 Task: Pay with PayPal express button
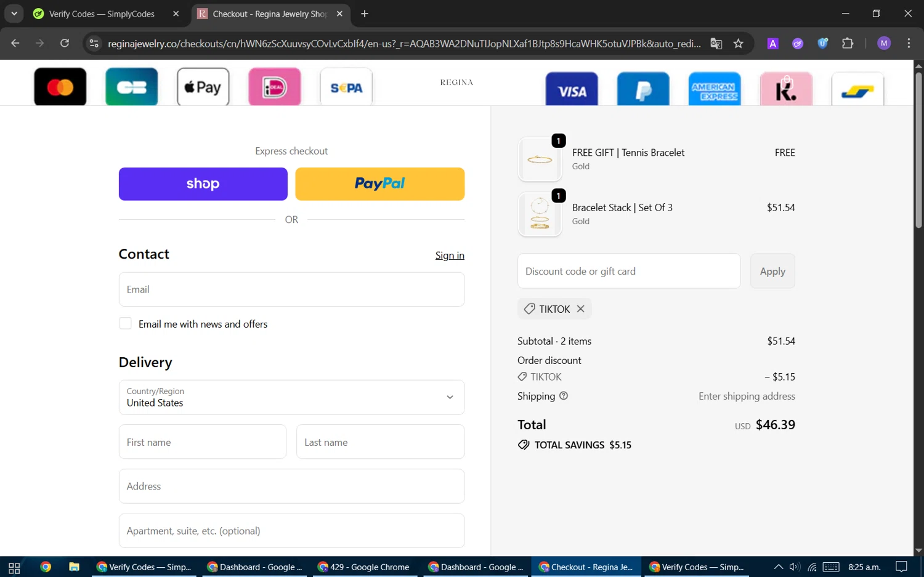click(x=380, y=184)
